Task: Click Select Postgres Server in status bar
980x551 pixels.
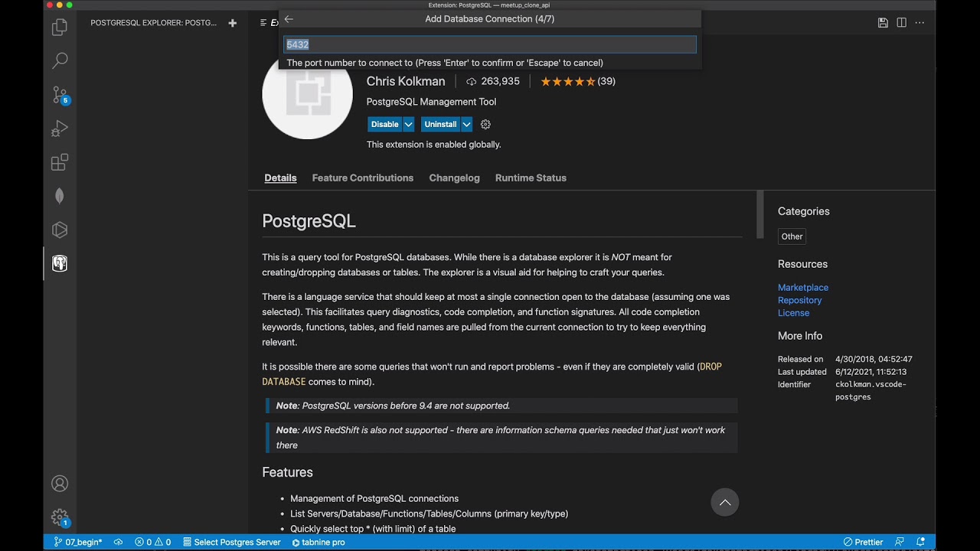Action: (231, 542)
